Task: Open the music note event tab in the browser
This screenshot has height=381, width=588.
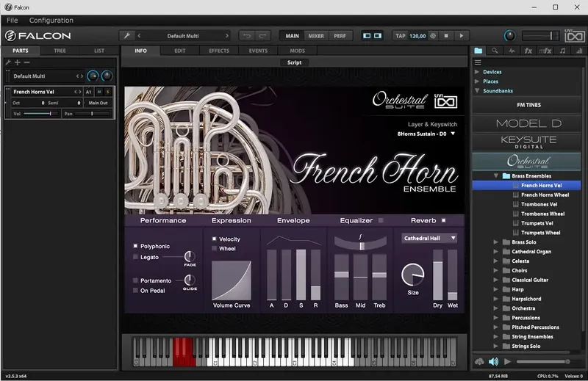Action: 562,51
